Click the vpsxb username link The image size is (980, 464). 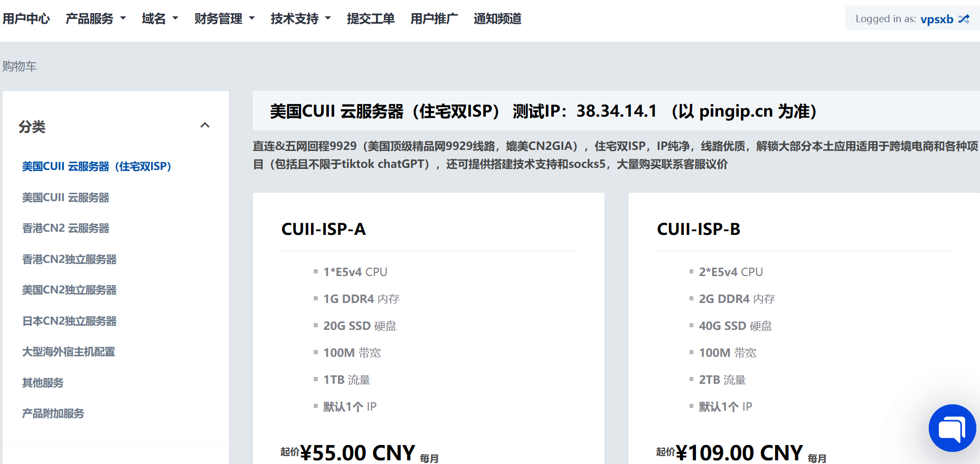coord(937,19)
